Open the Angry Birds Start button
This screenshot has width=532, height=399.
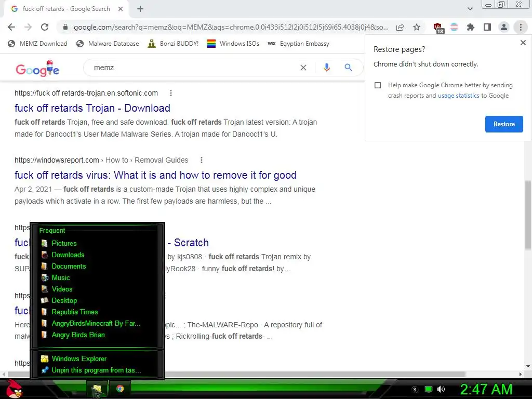tap(14, 389)
